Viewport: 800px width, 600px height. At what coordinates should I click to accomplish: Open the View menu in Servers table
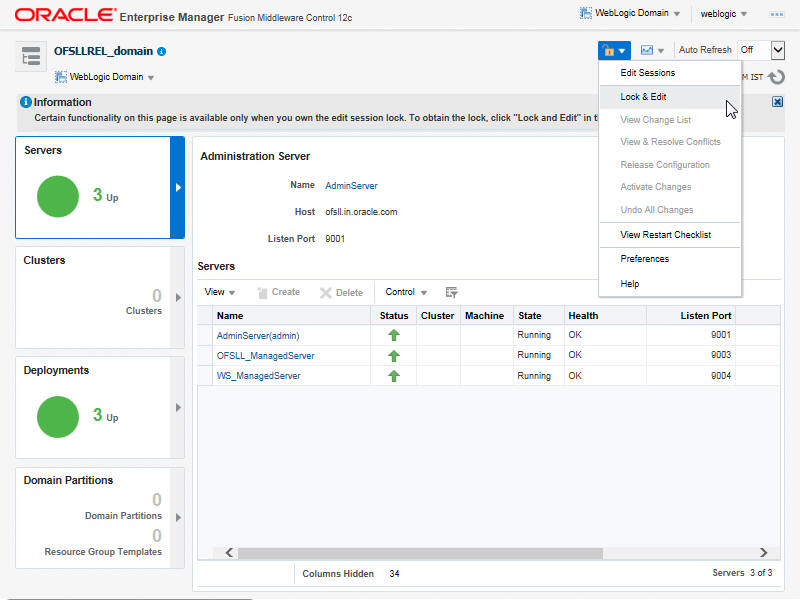pyautogui.click(x=219, y=292)
